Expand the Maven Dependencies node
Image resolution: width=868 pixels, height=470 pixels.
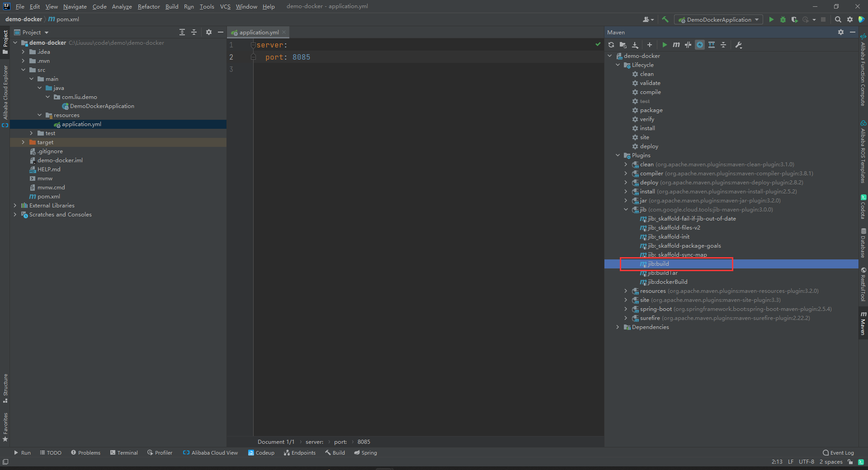point(618,327)
